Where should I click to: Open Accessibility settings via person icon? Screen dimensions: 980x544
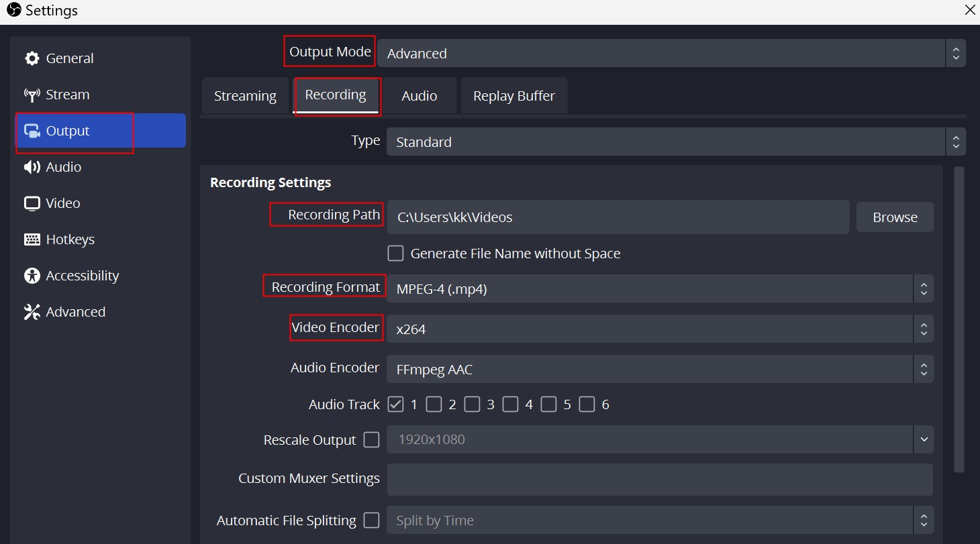pos(32,276)
